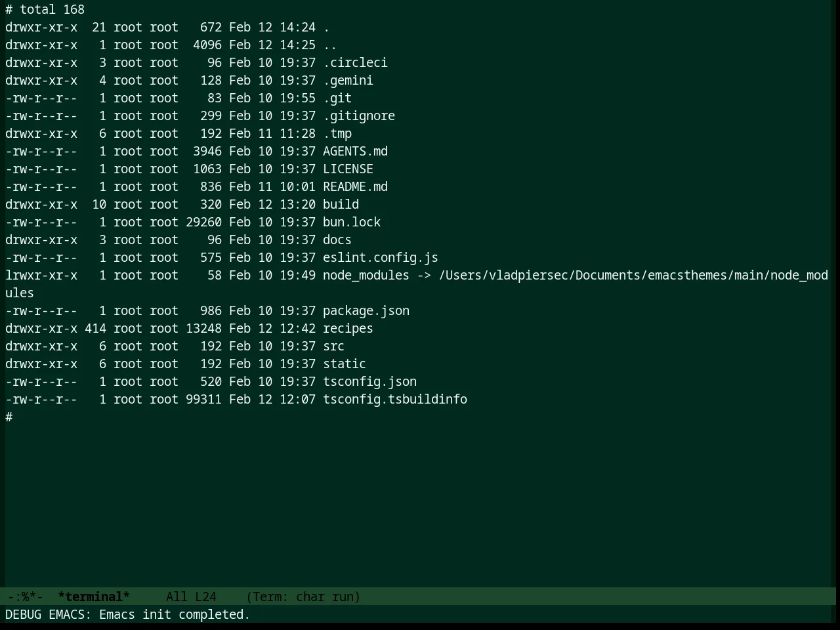Select the AGENTS.md file name
The image size is (840, 630).
[x=355, y=151]
